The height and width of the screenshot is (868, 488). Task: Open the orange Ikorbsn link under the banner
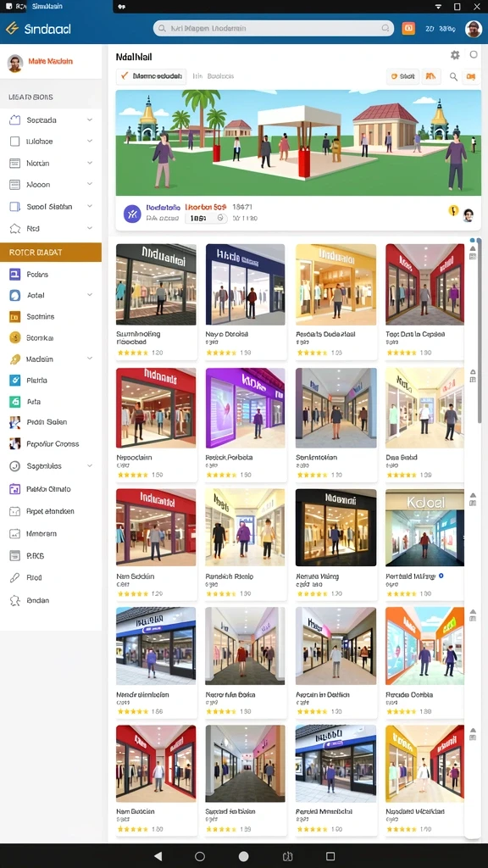[205, 207]
